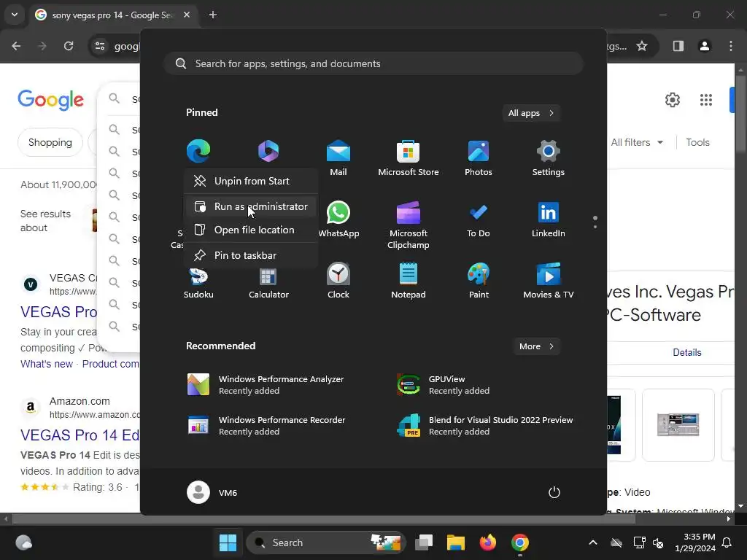Select Unpin from Start
This screenshot has width=747, height=560.
[251, 181]
